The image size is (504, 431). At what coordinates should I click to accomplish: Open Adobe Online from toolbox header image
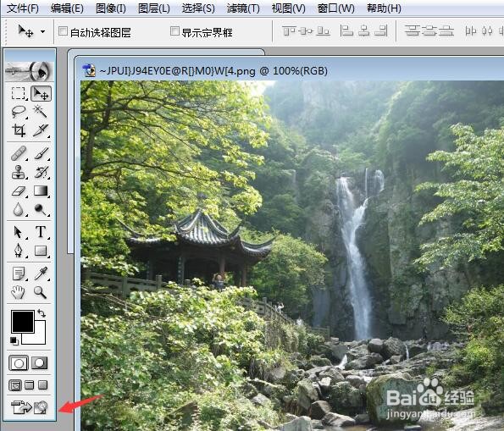coord(30,71)
